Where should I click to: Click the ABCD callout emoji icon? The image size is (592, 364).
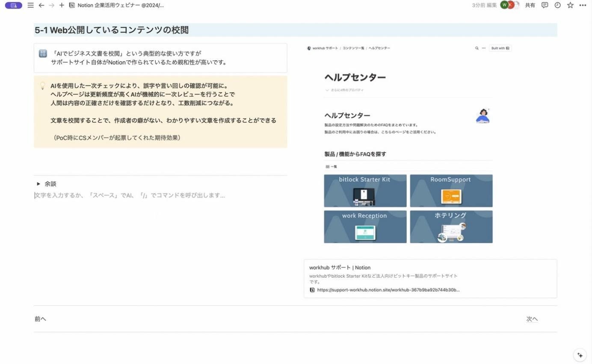point(43,53)
